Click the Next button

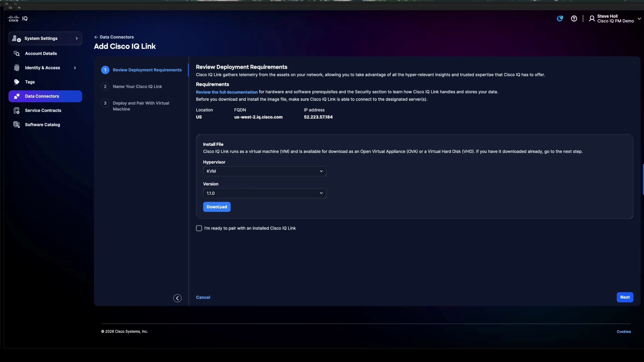[625, 297]
